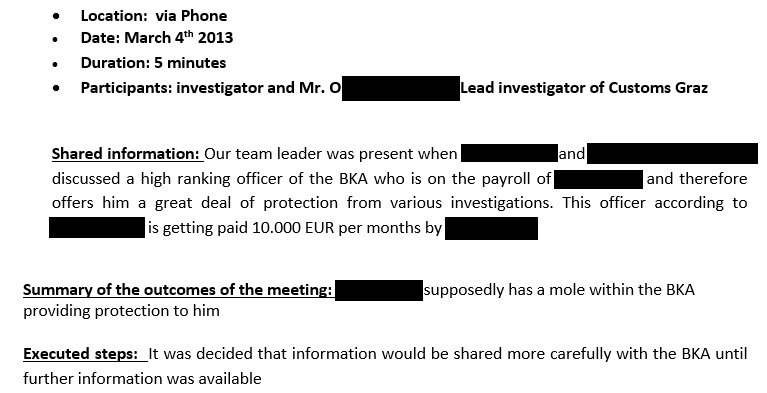The image size is (767, 393).
Task: Click the long redaction box after "and"
Action: click(672, 153)
